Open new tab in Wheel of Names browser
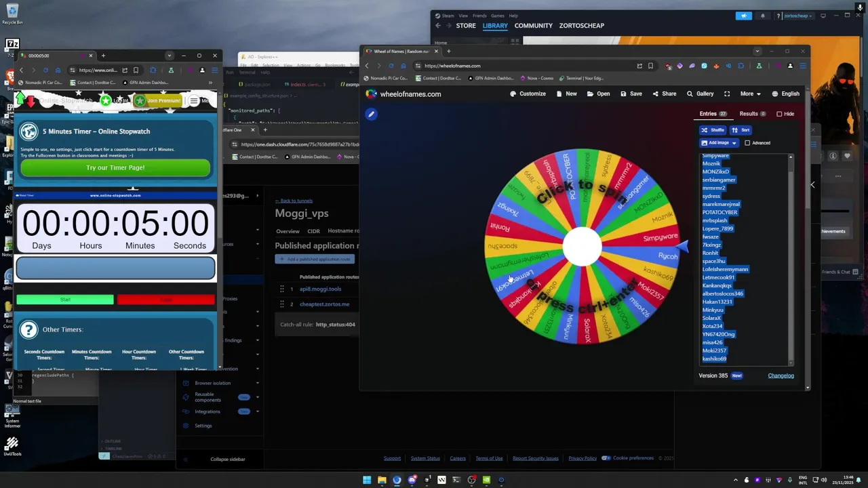The height and width of the screenshot is (488, 868). click(448, 51)
